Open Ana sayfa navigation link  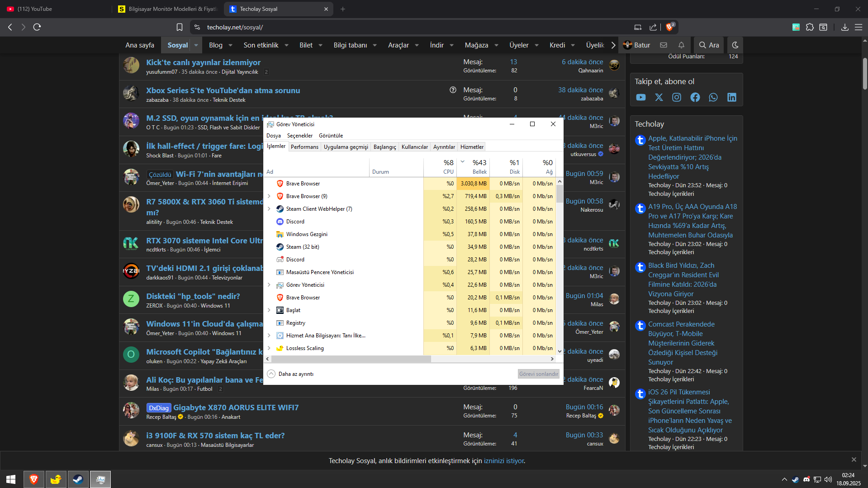(x=140, y=45)
